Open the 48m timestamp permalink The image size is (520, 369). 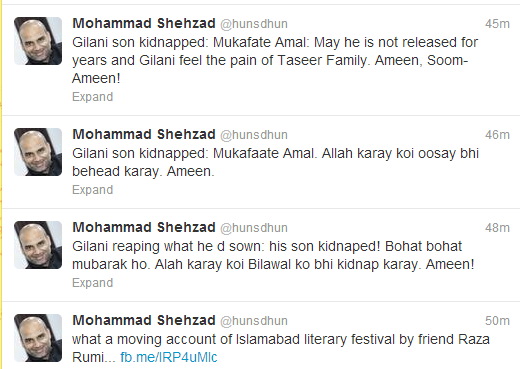pos(497,228)
